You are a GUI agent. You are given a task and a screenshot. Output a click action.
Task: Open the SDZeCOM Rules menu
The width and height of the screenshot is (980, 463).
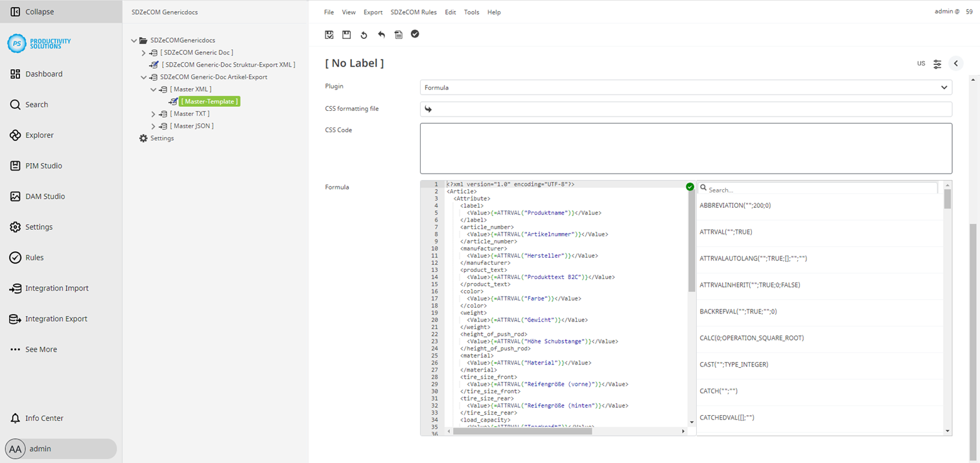[414, 12]
